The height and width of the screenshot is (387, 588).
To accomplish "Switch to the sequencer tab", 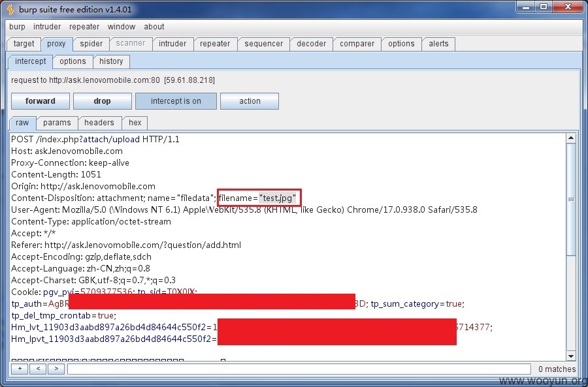I will (264, 44).
